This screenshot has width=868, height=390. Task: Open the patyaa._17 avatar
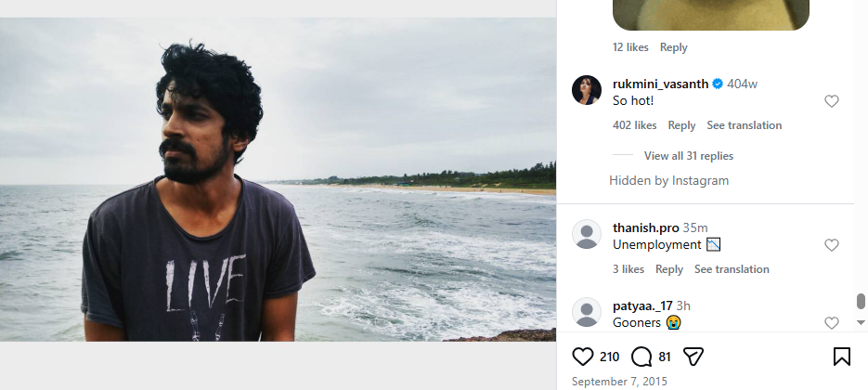(587, 312)
